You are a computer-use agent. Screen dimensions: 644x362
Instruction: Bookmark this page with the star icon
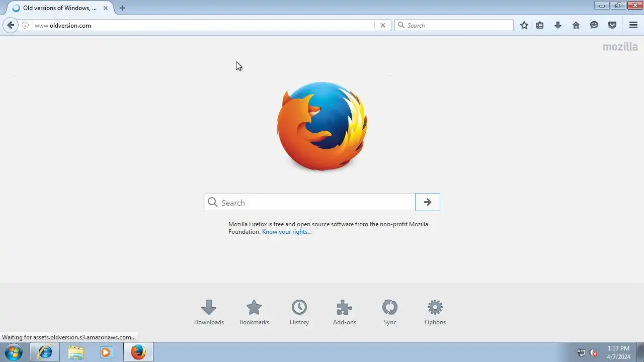[524, 25]
